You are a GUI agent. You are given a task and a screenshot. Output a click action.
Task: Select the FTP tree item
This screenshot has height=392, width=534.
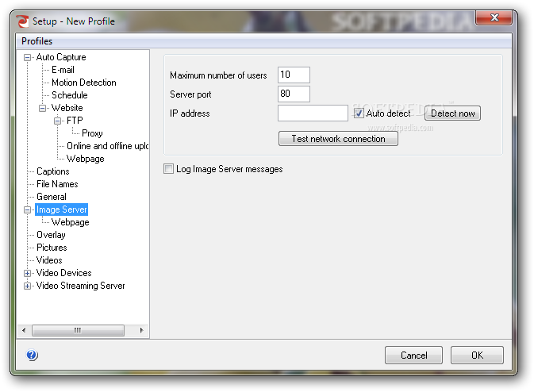(x=75, y=121)
